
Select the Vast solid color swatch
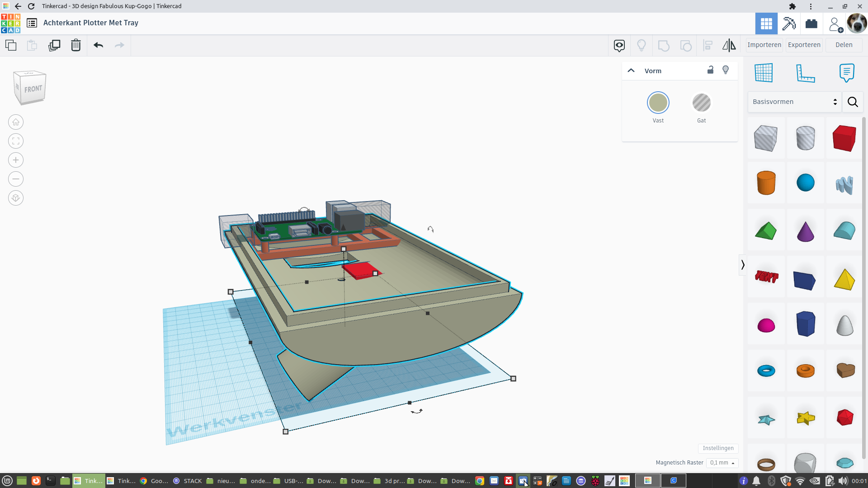click(x=658, y=103)
